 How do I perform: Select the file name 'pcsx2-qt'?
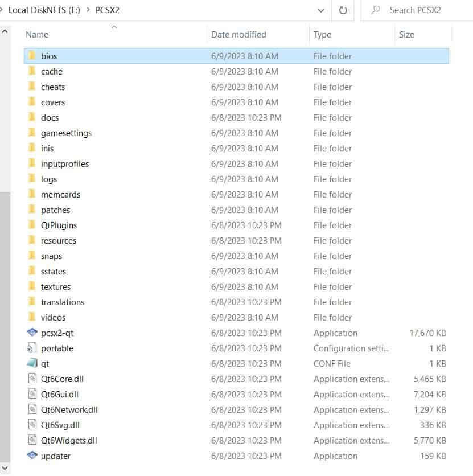[57, 333]
